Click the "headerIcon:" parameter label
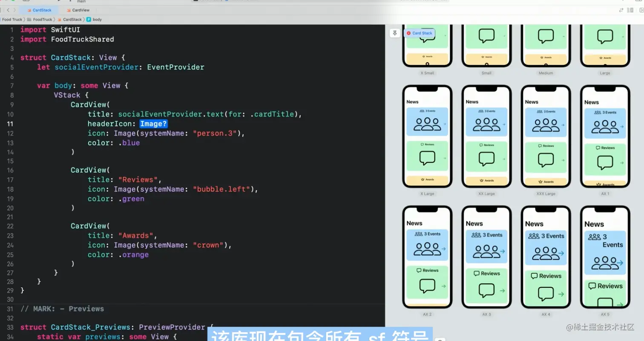The image size is (644, 341). (x=112, y=124)
